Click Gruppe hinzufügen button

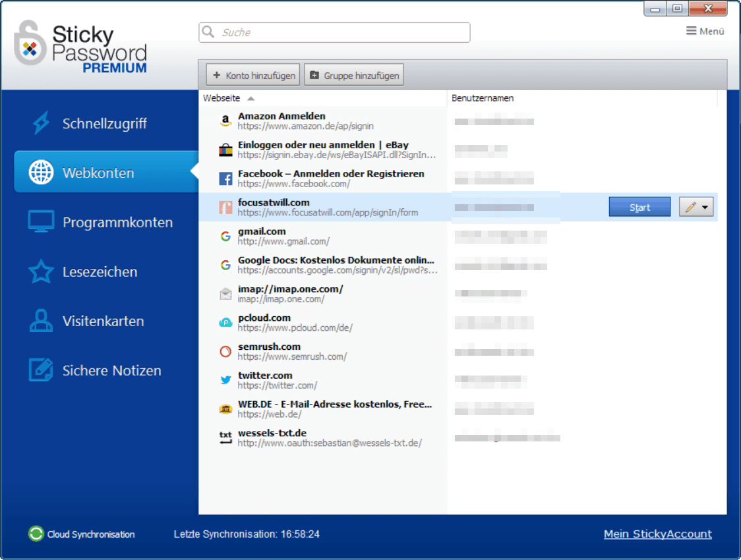[354, 75]
